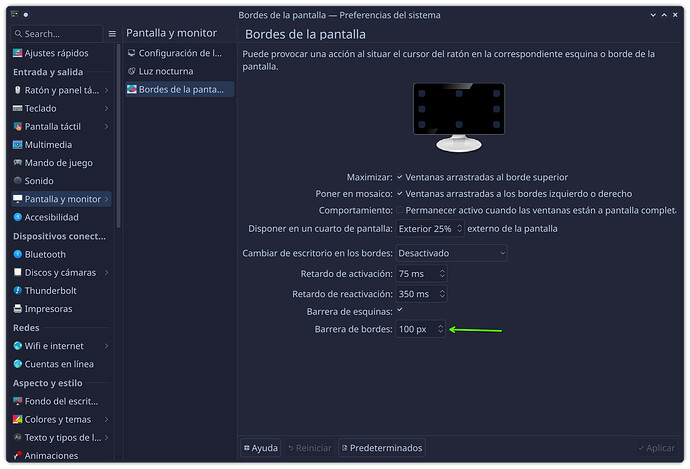Click the top-left corner hotspot on monitor preview
Screen dimensions: 690x469
pos(422,93)
